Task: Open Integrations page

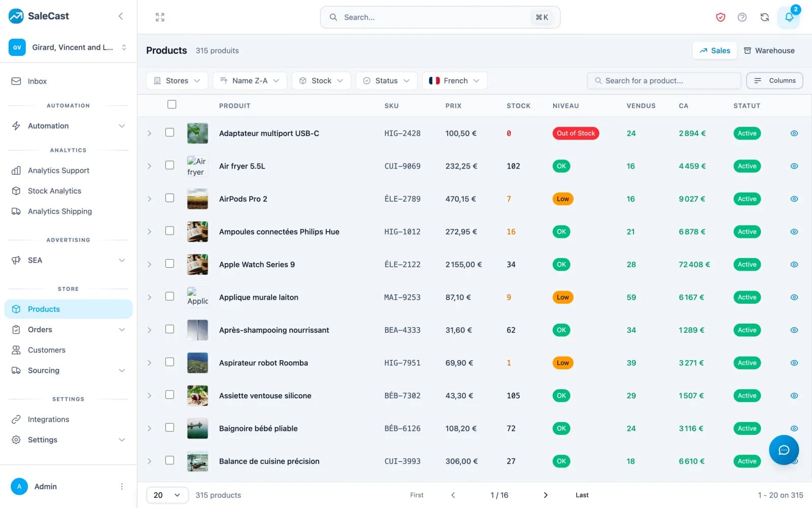Action: (69, 420)
